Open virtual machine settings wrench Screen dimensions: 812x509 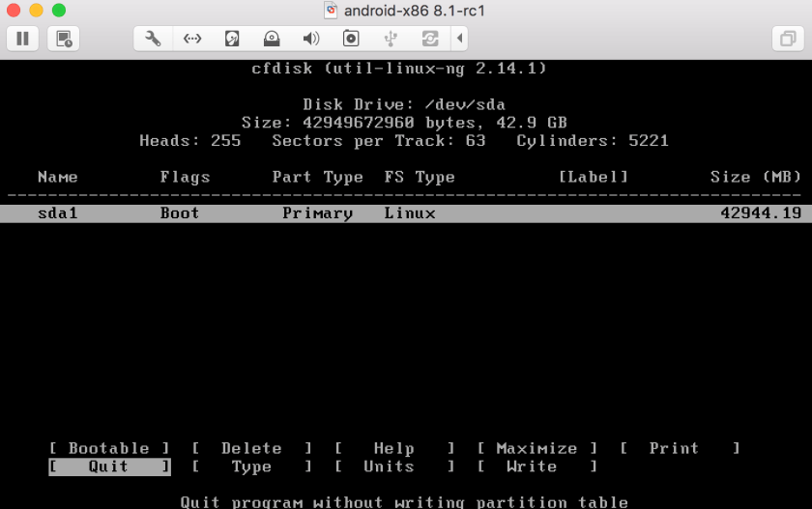[x=153, y=39]
